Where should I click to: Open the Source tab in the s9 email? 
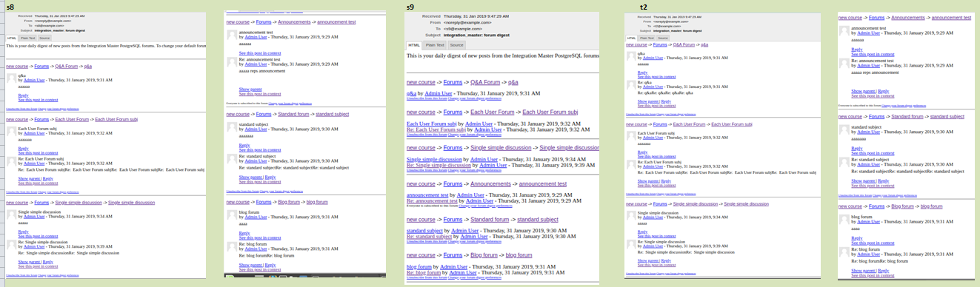pos(456,45)
